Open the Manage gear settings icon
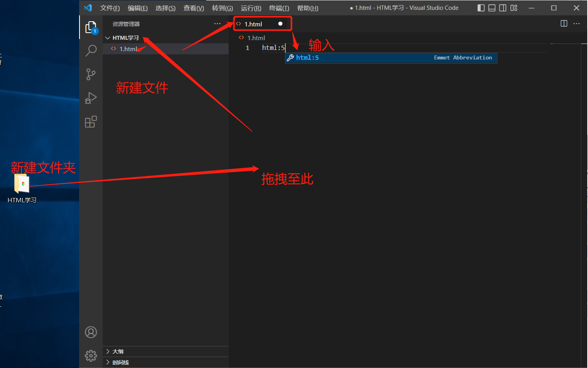Viewport: 588px width, 368px height. click(x=91, y=356)
